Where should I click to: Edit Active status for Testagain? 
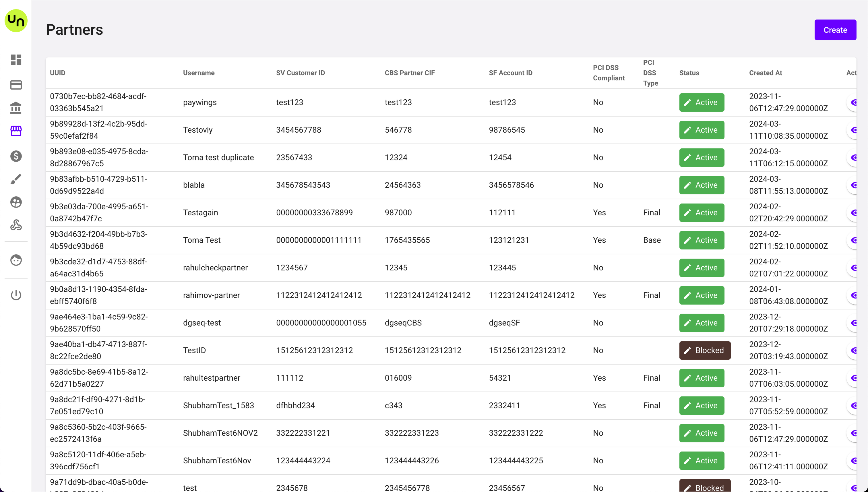point(702,212)
